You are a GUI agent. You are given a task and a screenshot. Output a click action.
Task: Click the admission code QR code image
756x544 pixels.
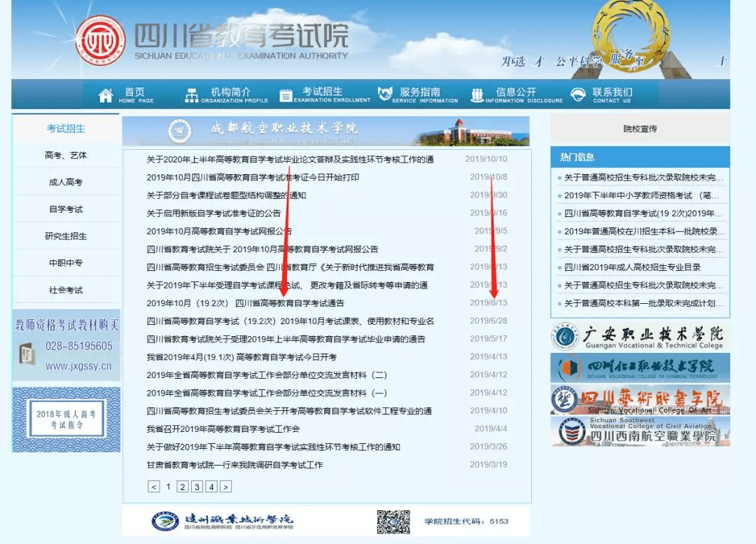(393, 521)
